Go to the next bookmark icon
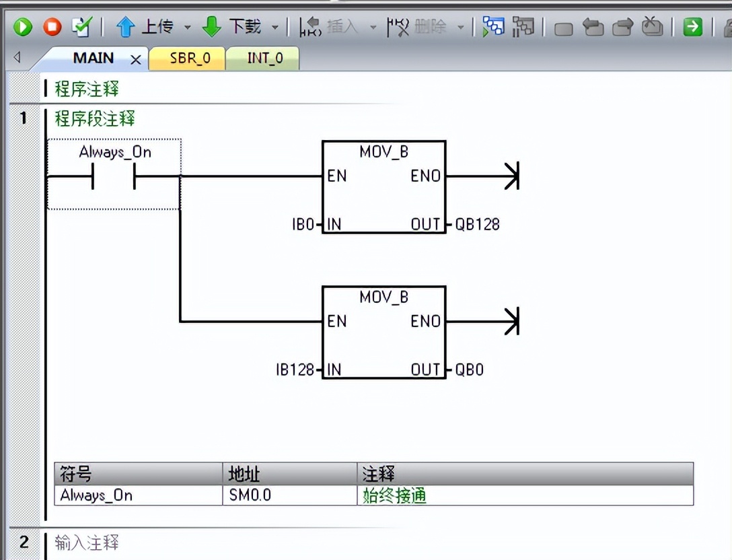732x560 pixels. (623, 27)
